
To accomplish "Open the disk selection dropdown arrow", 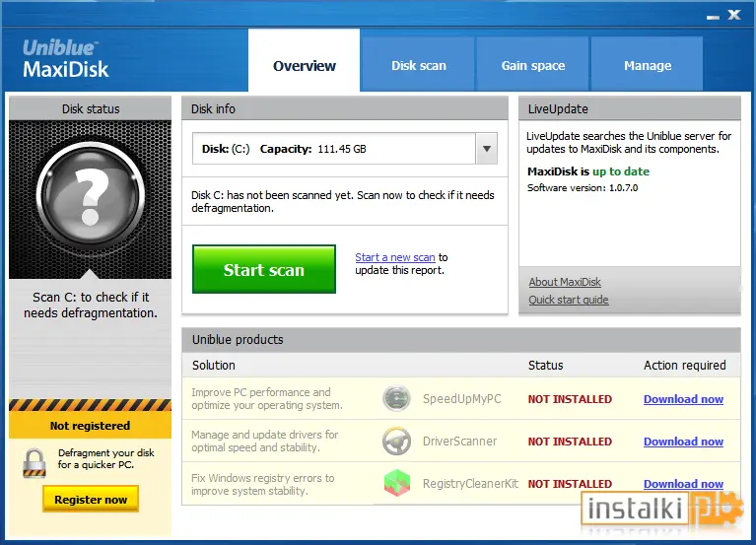I will pos(487,149).
